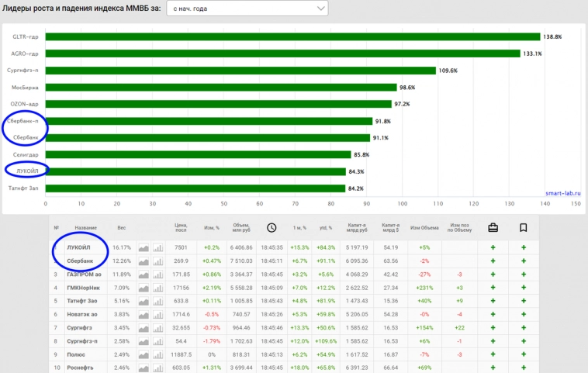588x373 pixels.
Task: Sort table by the 'ytd, %' column
Action: [x=324, y=227]
